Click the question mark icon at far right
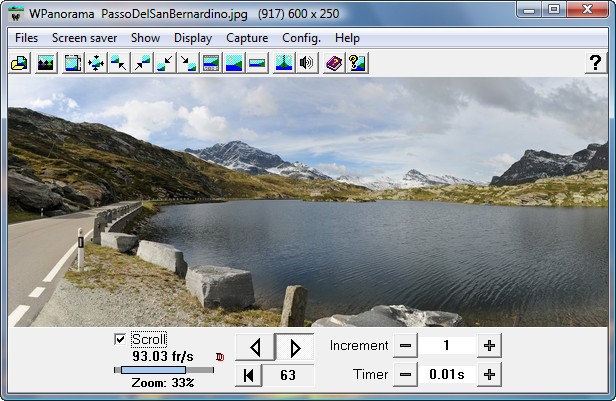Image resolution: width=616 pixels, height=401 pixels. (594, 63)
